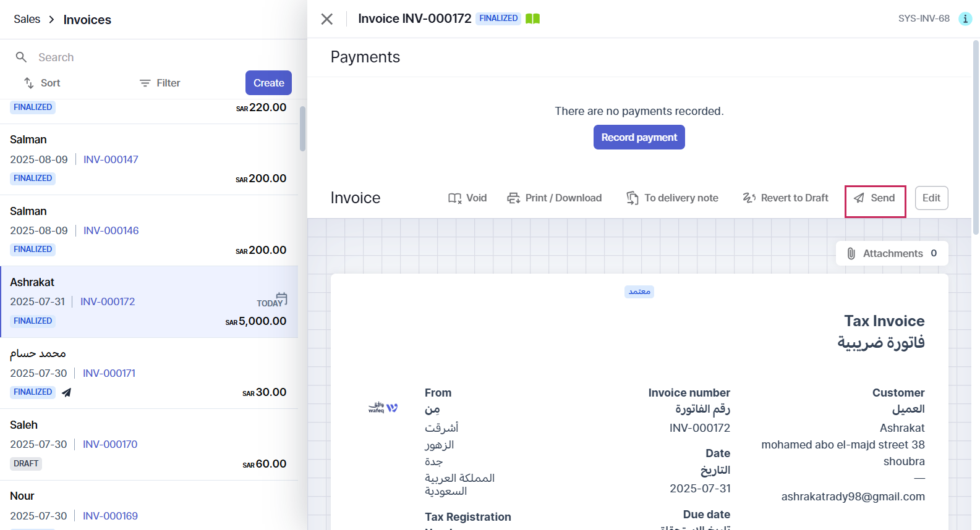Go to Sales in breadcrumb
Viewport: 980px width, 530px height.
click(x=27, y=19)
